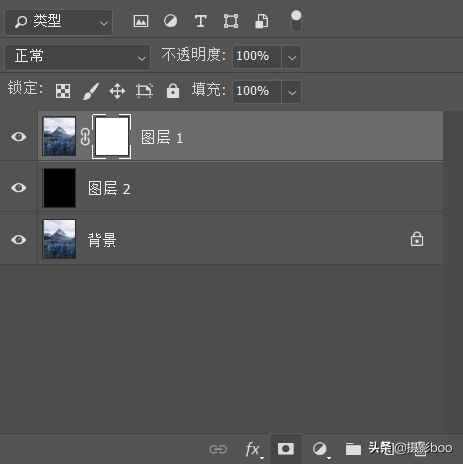463x464 pixels.
Task: Click the 填充 100% value field
Action: (x=257, y=92)
